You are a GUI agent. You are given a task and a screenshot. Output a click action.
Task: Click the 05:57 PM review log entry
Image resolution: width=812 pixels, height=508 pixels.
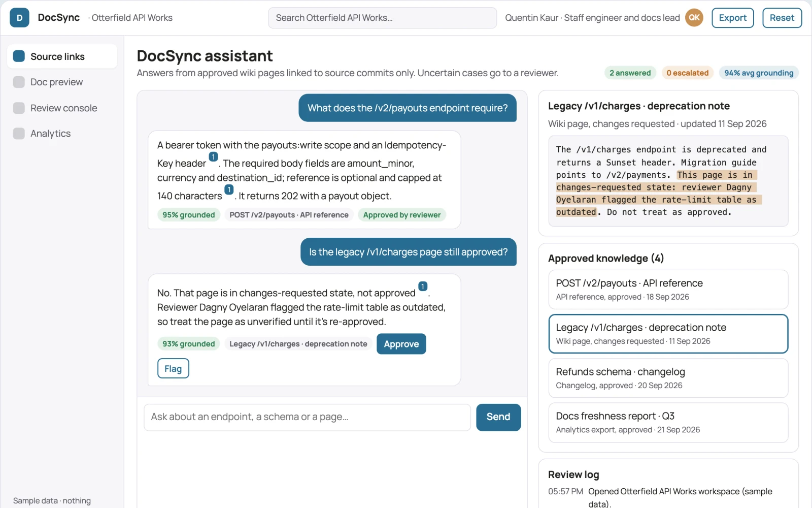[x=668, y=497]
